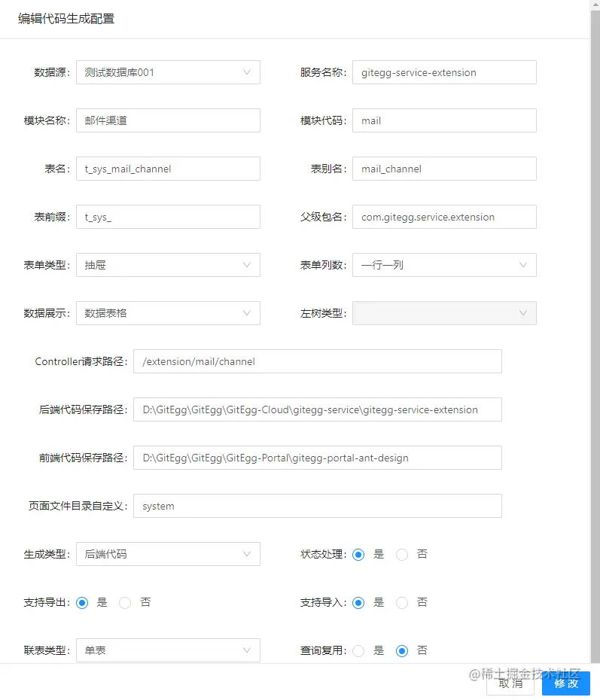Set 查询复用 to 否
Viewport: 600px width, 700px height.
tap(402, 651)
